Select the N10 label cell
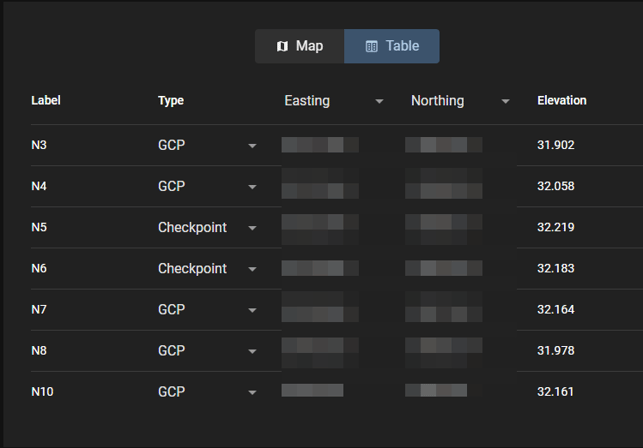Screen dimensions: 643x448 (42, 392)
